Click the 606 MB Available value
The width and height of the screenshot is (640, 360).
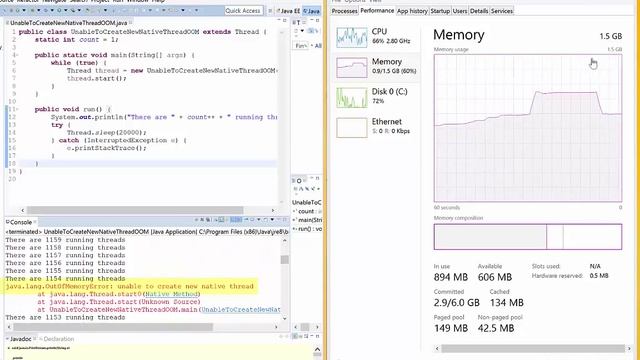(x=495, y=277)
